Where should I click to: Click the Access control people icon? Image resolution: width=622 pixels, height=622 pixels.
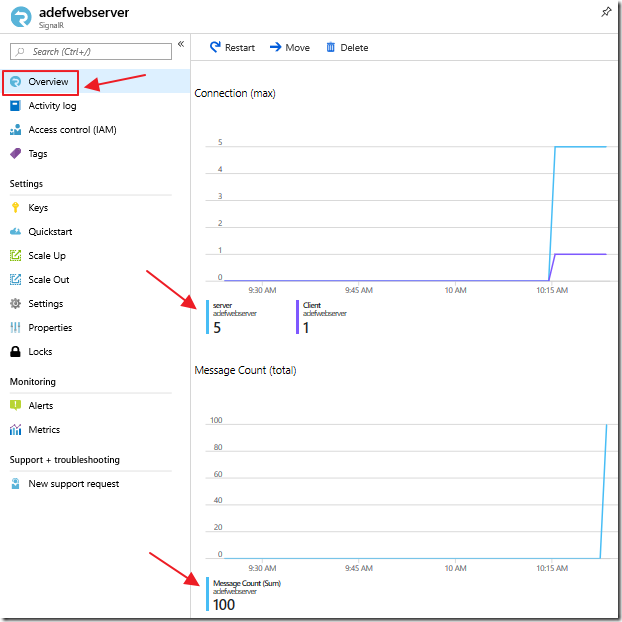pyautogui.click(x=15, y=130)
